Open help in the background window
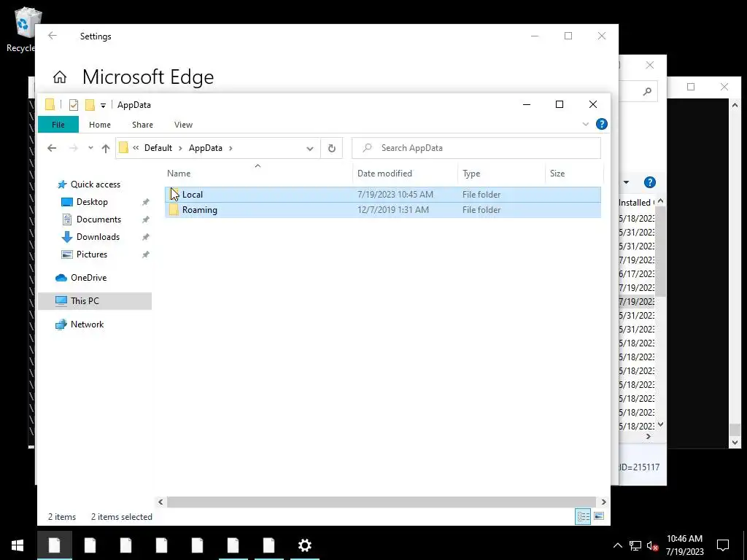The height and width of the screenshot is (560, 747). 650,182
